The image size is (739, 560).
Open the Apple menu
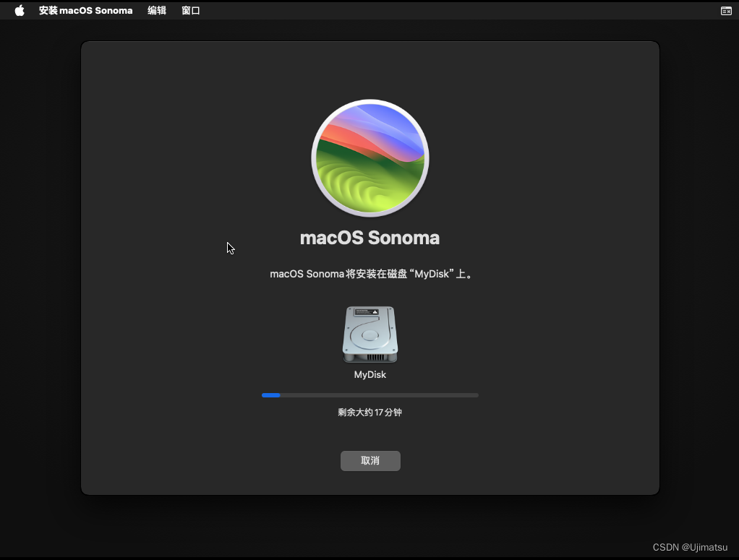tap(20, 10)
